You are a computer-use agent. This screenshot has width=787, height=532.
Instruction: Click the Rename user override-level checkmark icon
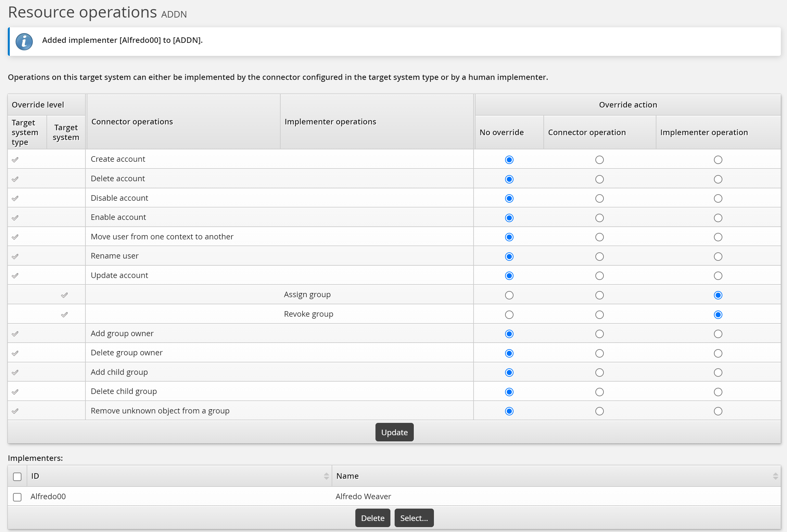[x=15, y=256]
